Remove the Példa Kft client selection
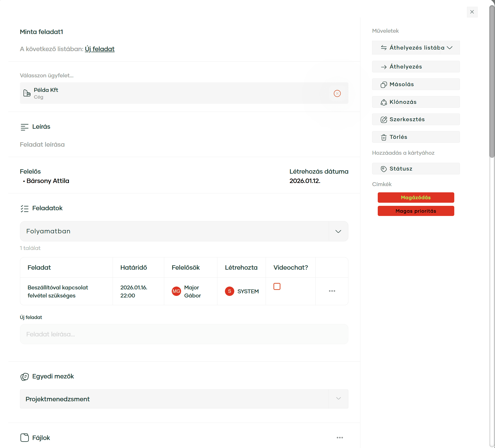Image resolution: width=495 pixels, height=448 pixels. coord(337,93)
